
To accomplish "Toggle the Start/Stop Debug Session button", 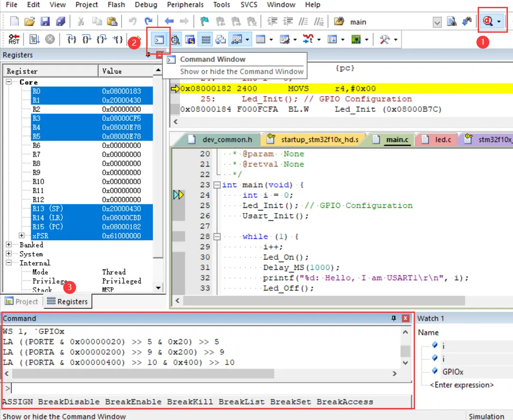I will [x=488, y=21].
